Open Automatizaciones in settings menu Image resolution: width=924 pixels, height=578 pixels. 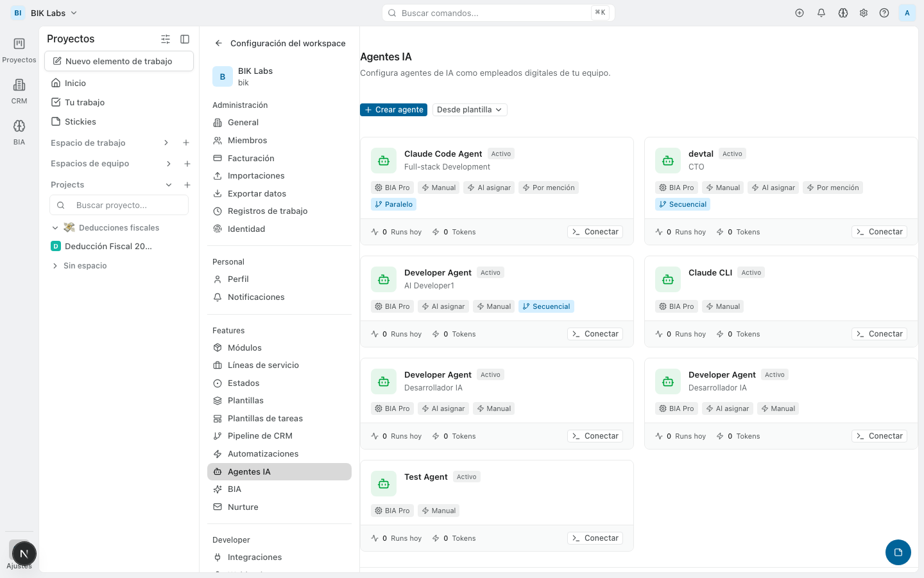(x=263, y=454)
